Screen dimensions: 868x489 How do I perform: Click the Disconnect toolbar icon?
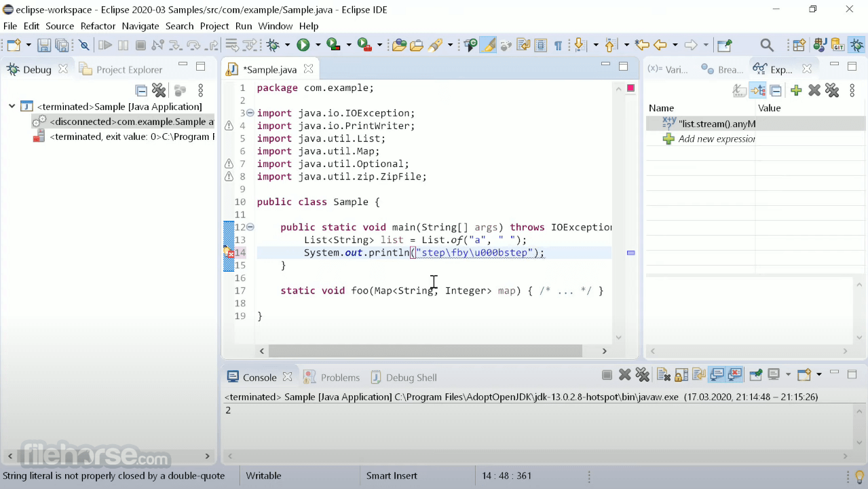coord(158,46)
